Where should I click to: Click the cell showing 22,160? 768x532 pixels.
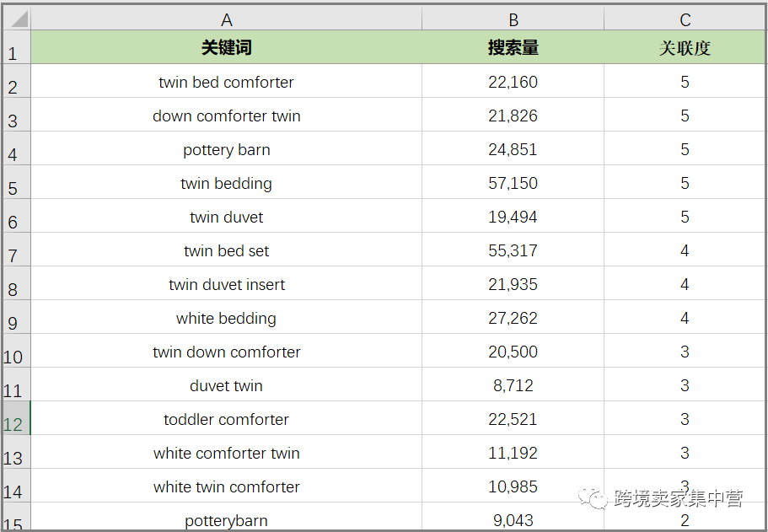(513, 82)
